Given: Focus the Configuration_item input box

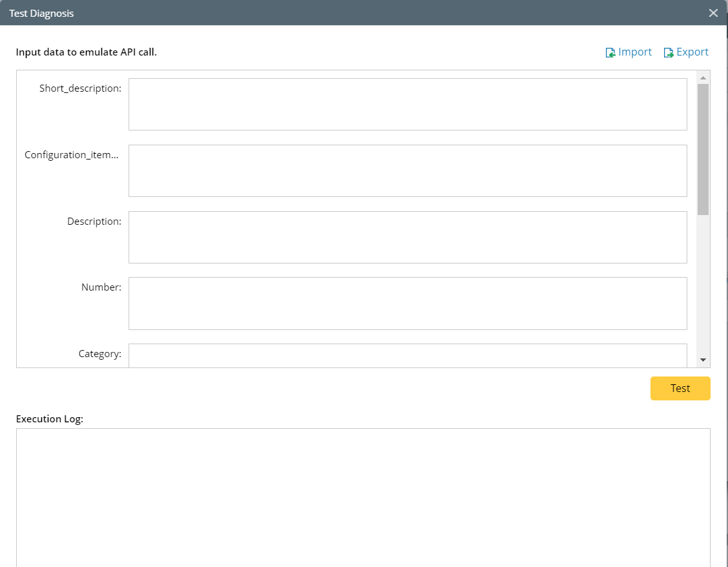Looking at the screenshot, I should pyautogui.click(x=408, y=170).
